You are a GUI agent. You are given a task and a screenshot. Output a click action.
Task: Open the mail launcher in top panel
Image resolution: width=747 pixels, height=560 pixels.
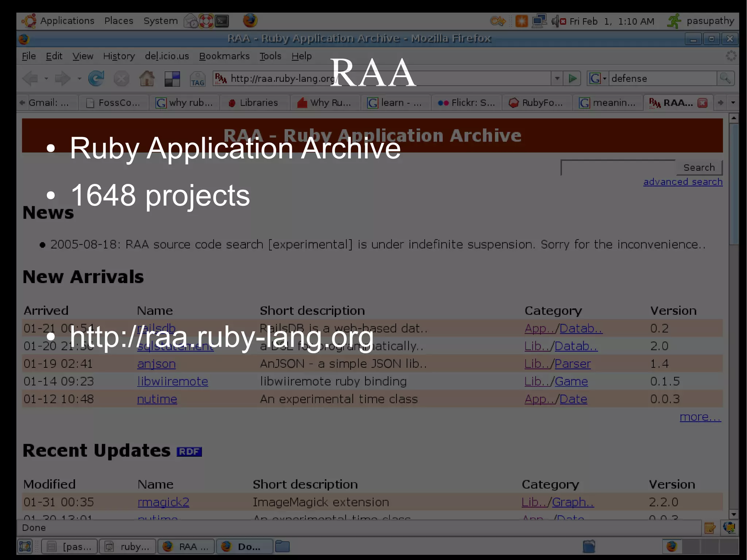[x=191, y=21]
